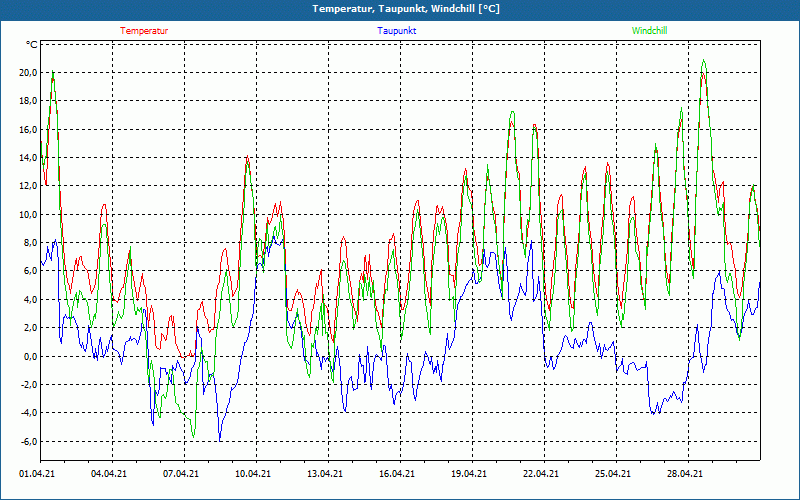Click the blue Taupunkt legend label
Viewport: 800px width, 500px height.
pyautogui.click(x=396, y=31)
